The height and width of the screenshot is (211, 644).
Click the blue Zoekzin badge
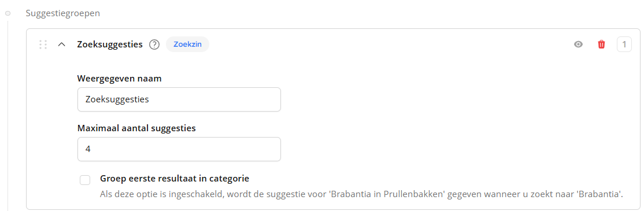click(187, 45)
